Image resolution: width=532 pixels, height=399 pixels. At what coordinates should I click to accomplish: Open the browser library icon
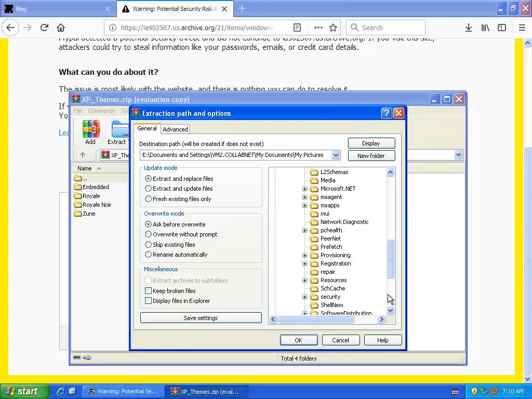485,28
